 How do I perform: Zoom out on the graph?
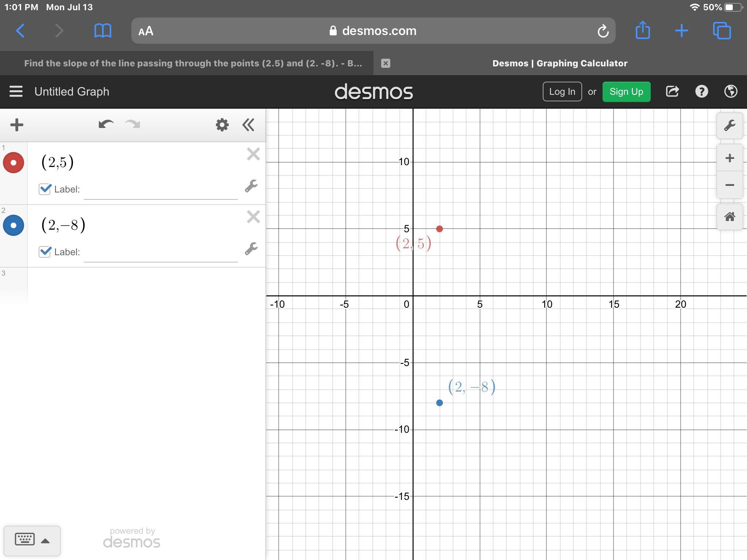point(729,185)
